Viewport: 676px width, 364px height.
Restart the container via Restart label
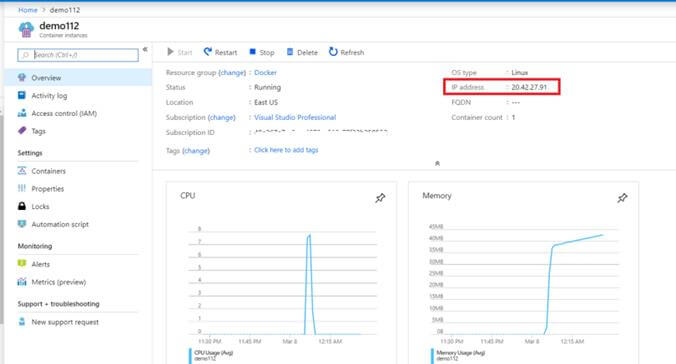pos(226,53)
